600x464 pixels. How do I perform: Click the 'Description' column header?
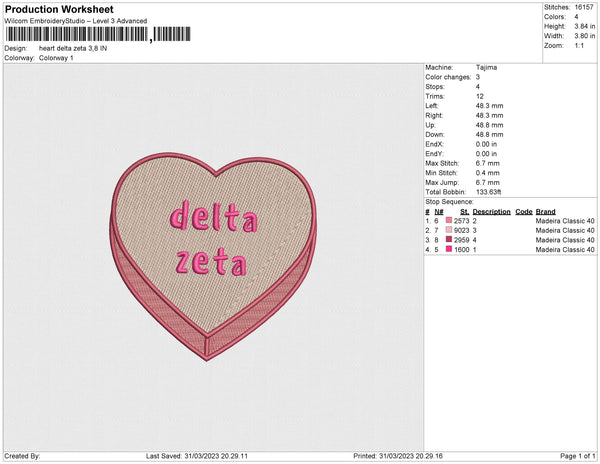(x=491, y=212)
